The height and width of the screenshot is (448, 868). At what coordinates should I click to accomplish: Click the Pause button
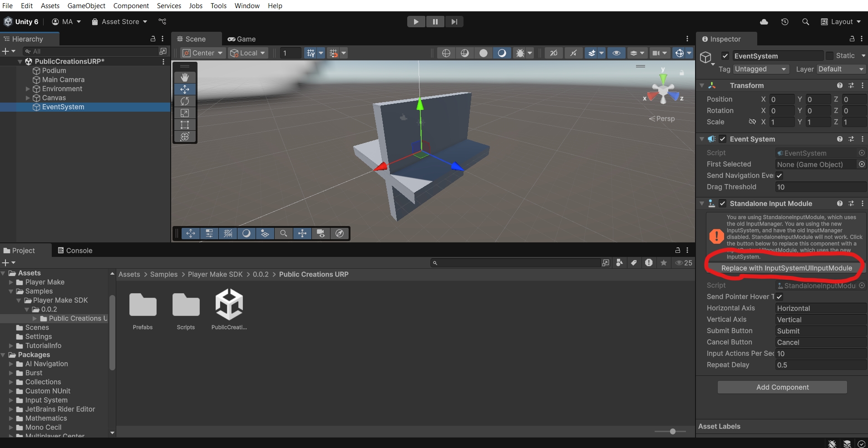click(x=435, y=22)
